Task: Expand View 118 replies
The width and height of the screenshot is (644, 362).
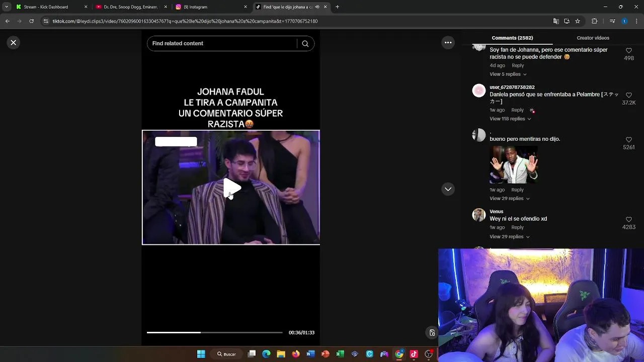Action: pos(510,119)
